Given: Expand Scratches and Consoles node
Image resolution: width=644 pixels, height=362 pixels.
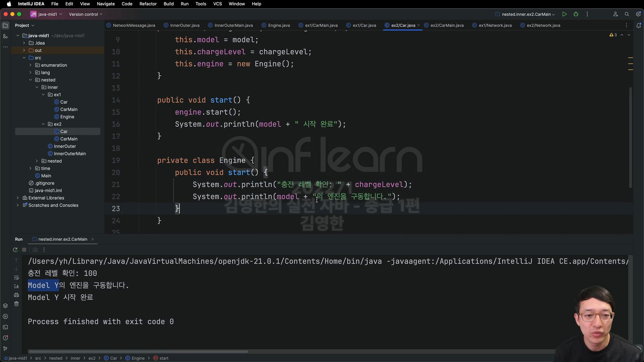Looking at the screenshot, I should tap(18, 205).
